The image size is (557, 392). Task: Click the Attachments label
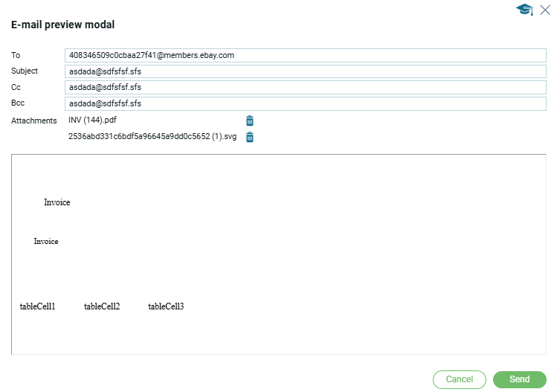(x=33, y=121)
